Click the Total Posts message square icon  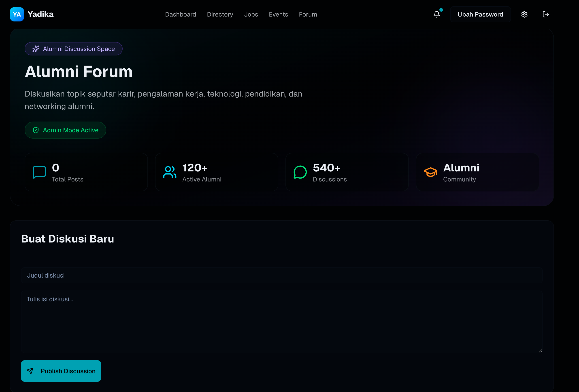point(39,172)
